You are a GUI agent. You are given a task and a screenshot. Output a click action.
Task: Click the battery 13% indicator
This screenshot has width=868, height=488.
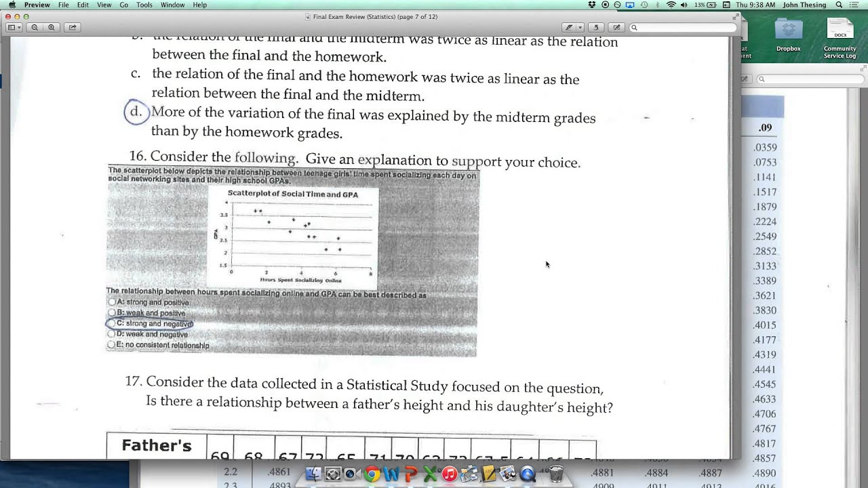click(x=707, y=5)
